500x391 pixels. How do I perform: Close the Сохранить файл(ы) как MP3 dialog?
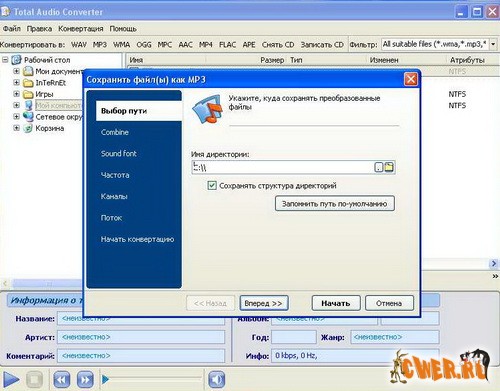pyautogui.click(x=410, y=79)
